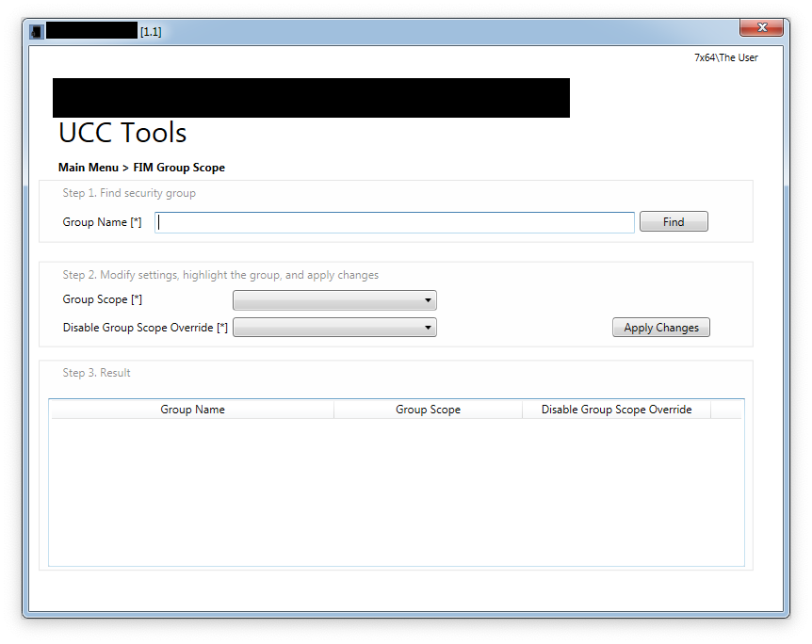Click the 7x64\The User account label

tap(725, 57)
